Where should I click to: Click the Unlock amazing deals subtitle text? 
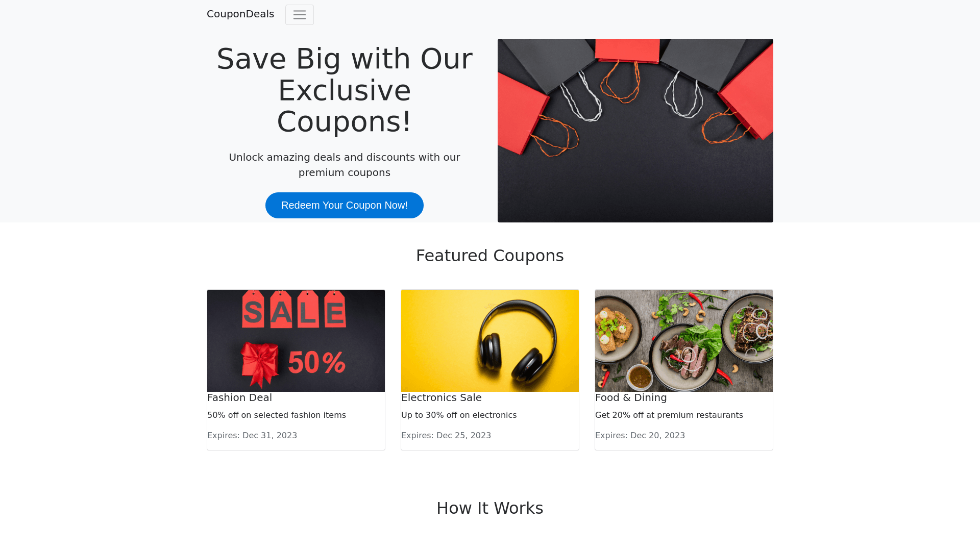(x=345, y=165)
